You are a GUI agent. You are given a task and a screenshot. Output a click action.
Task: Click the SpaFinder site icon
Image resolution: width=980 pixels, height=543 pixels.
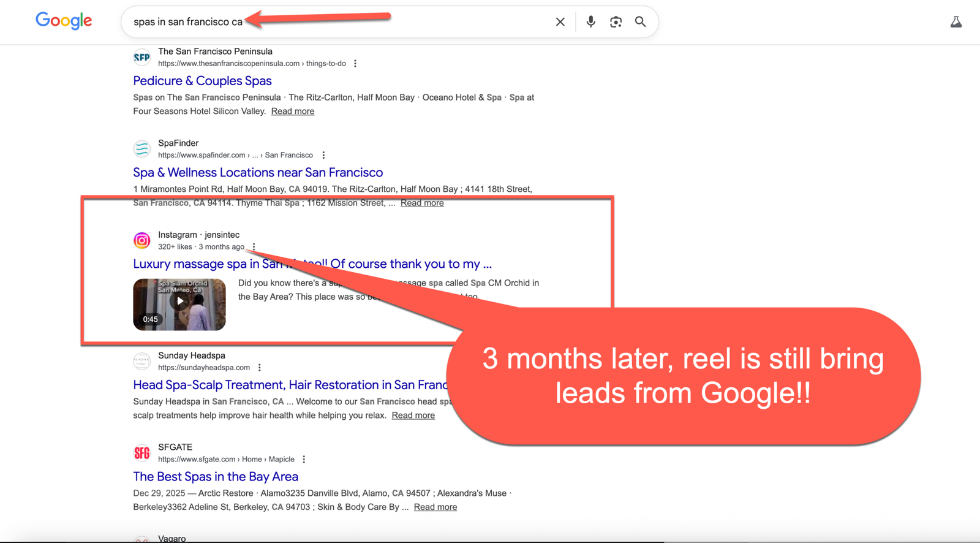(142, 149)
